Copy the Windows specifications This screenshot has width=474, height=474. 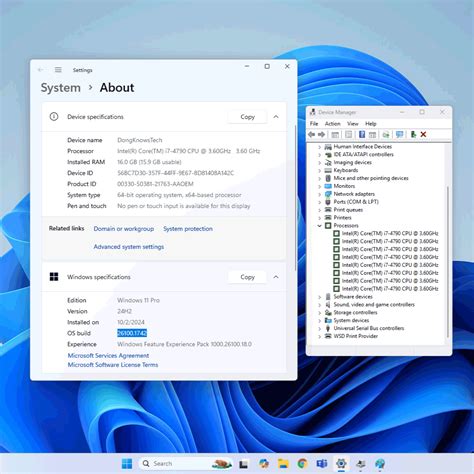[247, 277]
